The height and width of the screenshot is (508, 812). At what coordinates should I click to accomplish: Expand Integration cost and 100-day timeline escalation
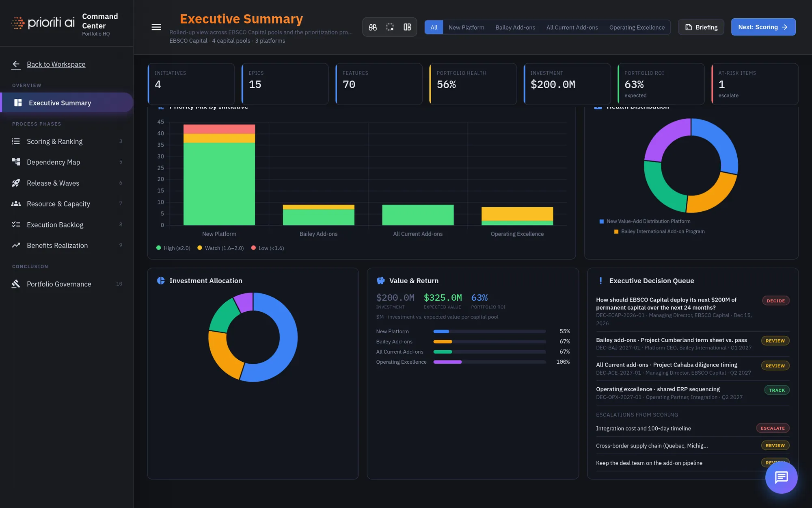[693, 428]
